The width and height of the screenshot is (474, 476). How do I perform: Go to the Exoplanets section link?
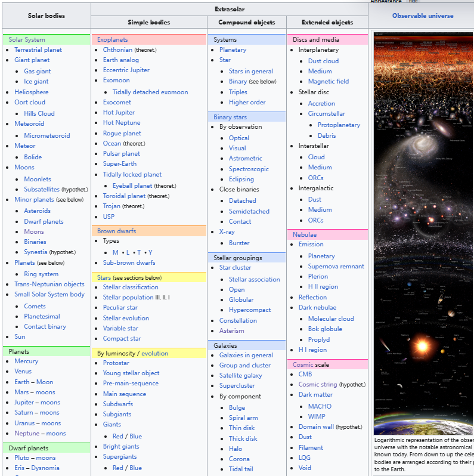(x=112, y=40)
